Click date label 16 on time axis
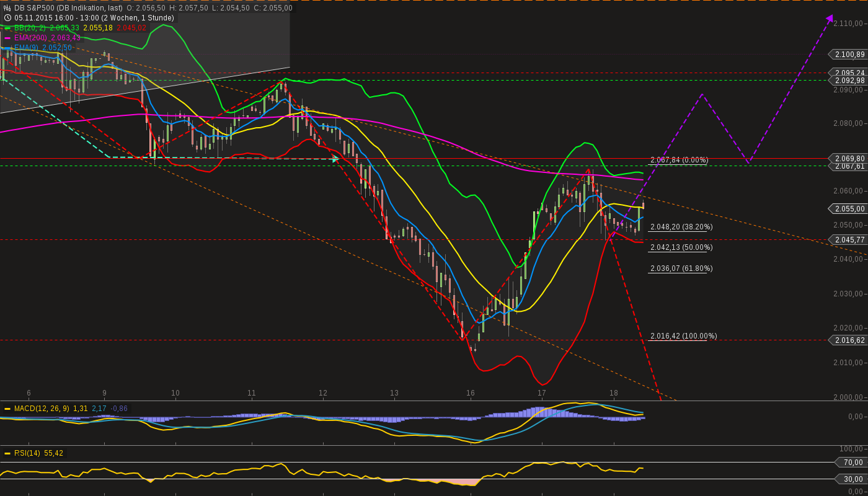Image resolution: width=868 pixels, height=496 pixels. coord(471,393)
